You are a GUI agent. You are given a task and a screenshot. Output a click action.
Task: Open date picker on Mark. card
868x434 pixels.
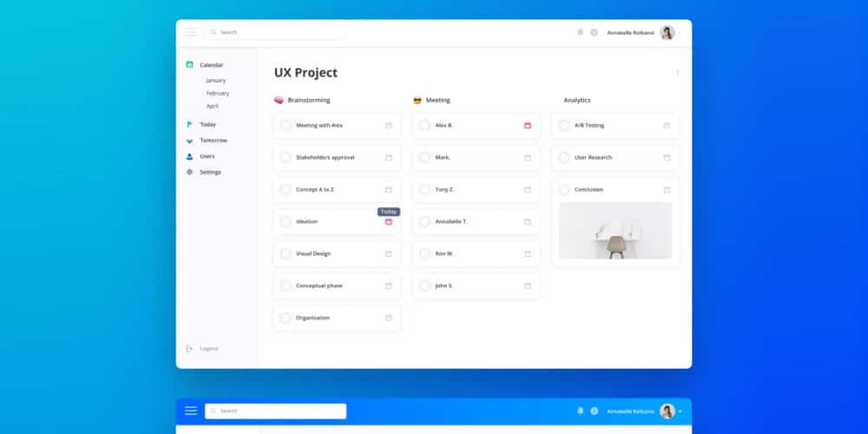click(x=528, y=158)
